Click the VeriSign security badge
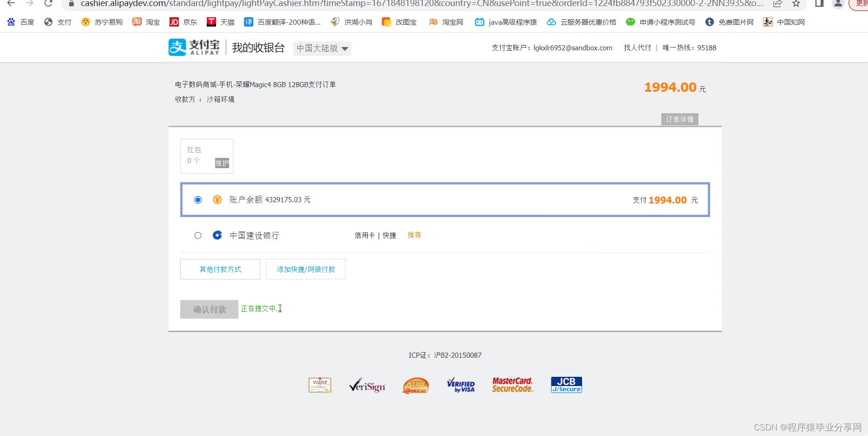The width and height of the screenshot is (868, 436). (367, 385)
